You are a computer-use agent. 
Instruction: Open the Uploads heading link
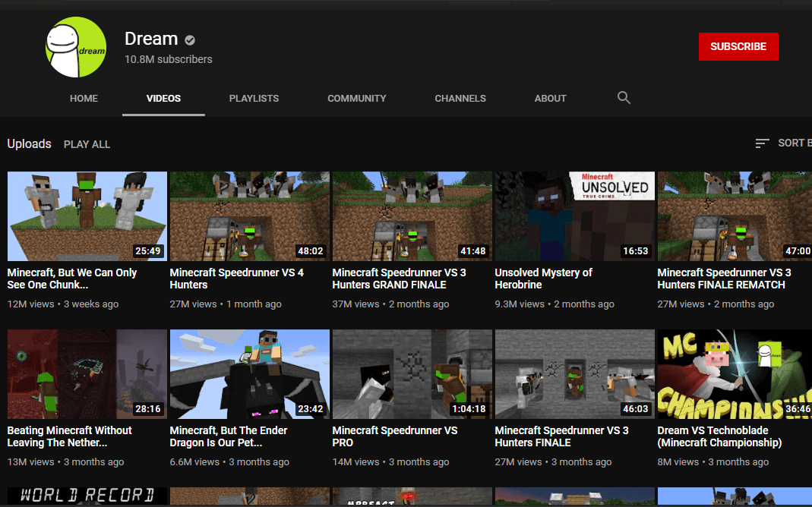coord(29,143)
